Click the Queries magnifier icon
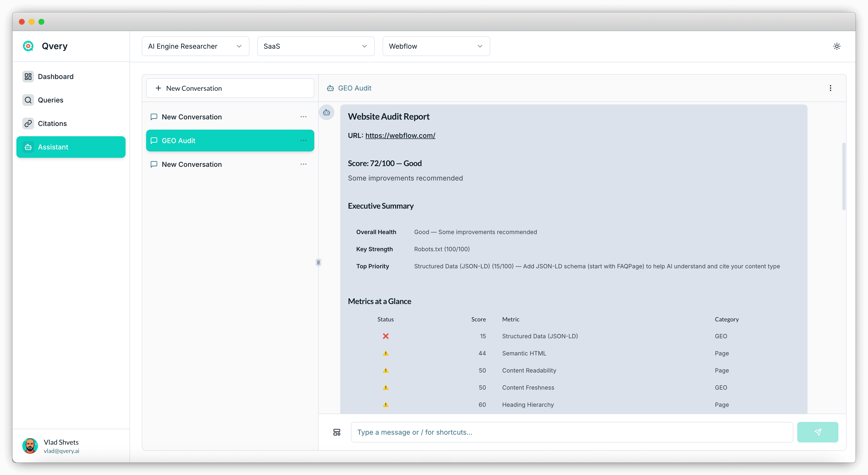 (x=28, y=100)
